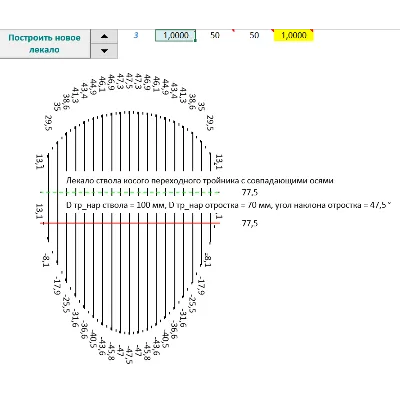Image resolution: width=400 pixels, height=400 pixels.
Task: Click the 77,5 label beside green line
Action: coord(250,192)
